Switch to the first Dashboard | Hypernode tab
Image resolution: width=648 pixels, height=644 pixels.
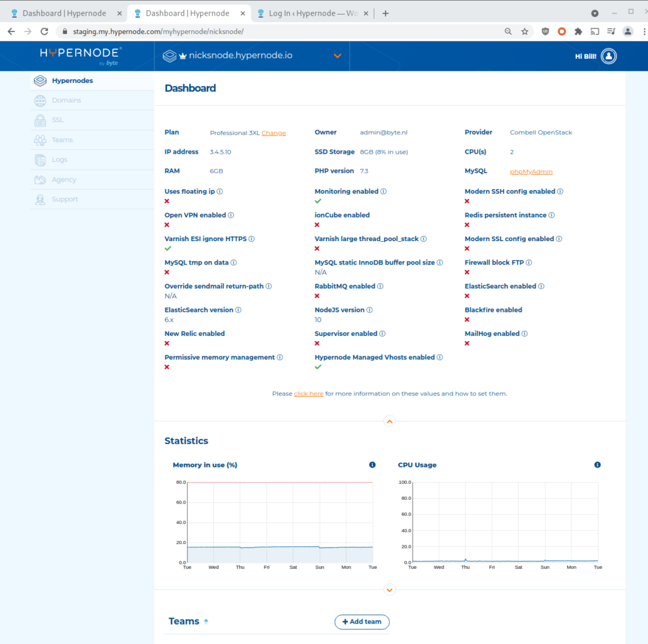64,13
